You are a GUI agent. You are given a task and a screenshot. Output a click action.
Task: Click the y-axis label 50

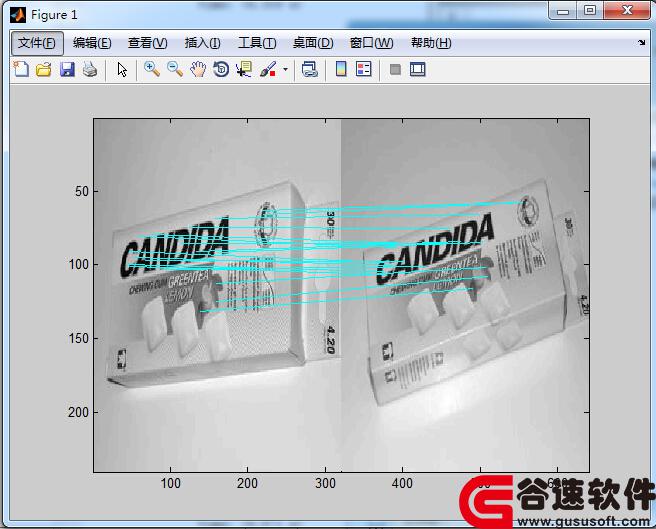click(82, 191)
